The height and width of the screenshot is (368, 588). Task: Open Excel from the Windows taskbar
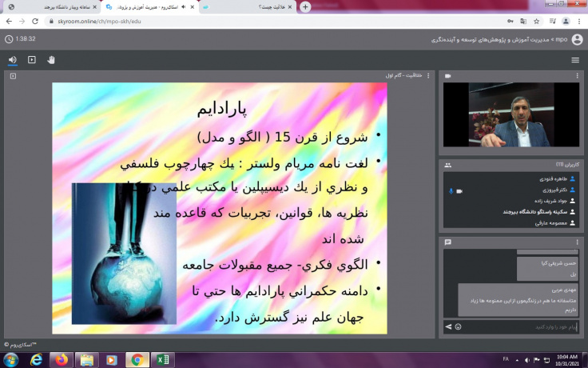click(163, 360)
